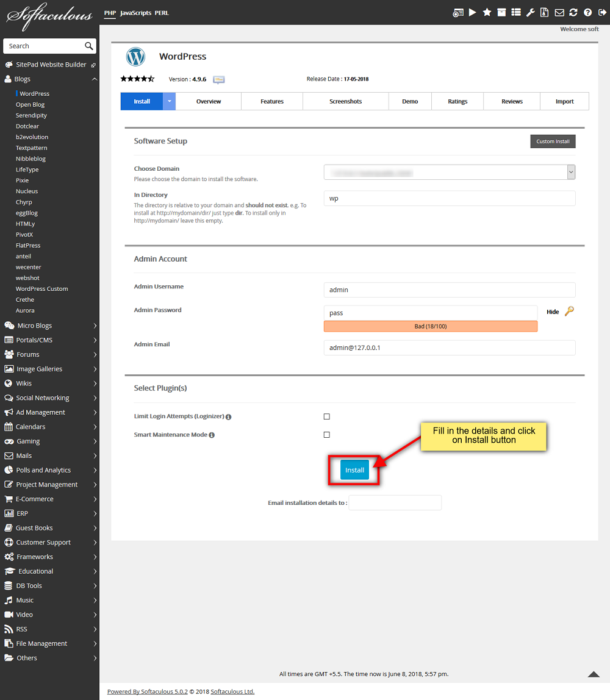This screenshot has height=700, width=610.
Task: Open the Reviews tab
Action: 512,101
